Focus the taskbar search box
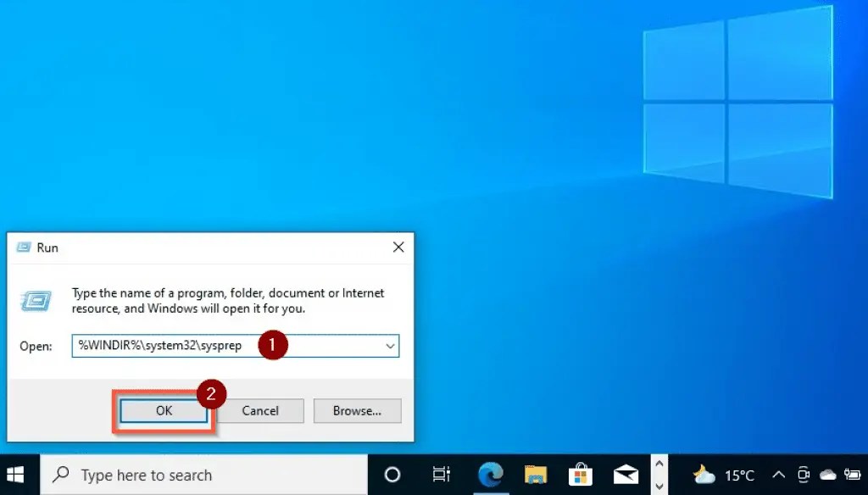 (204, 475)
